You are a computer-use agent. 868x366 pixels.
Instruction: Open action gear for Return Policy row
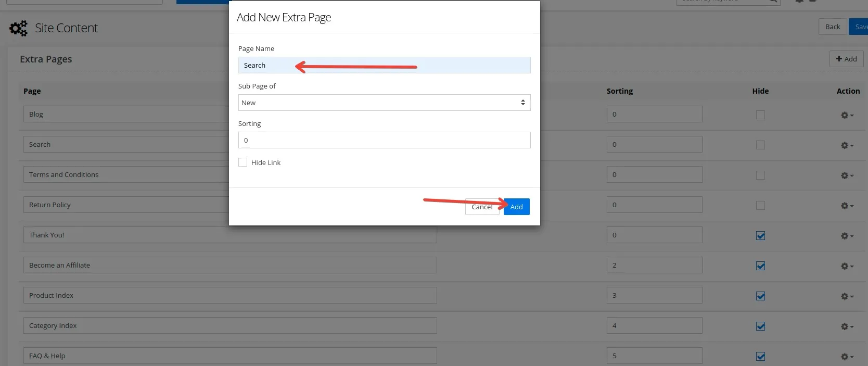847,206
